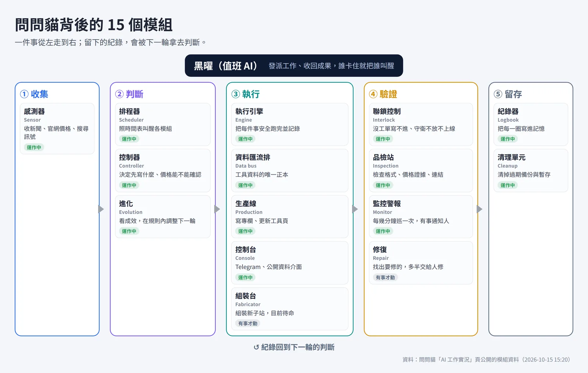Select the 進化 Evolution card title
This screenshot has width=588, height=373.
(126, 204)
